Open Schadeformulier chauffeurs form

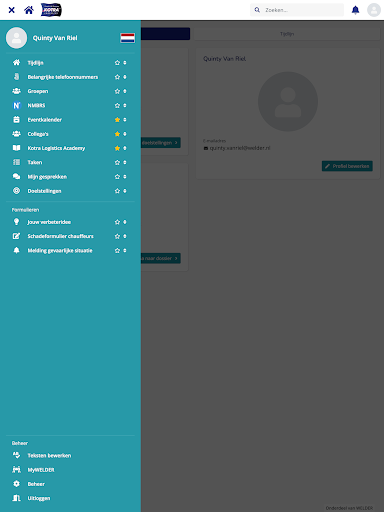click(x=60, y=236)
